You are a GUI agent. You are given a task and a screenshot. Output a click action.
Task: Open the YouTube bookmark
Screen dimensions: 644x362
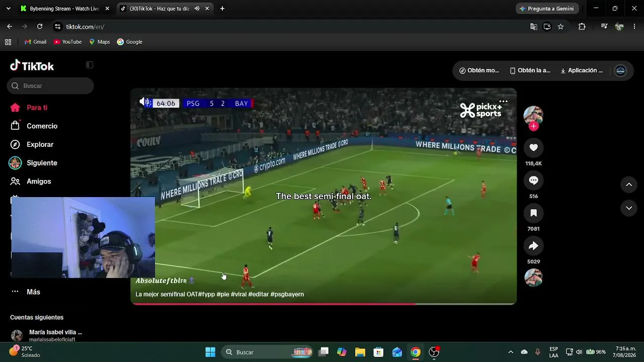(x=67, y=42)
